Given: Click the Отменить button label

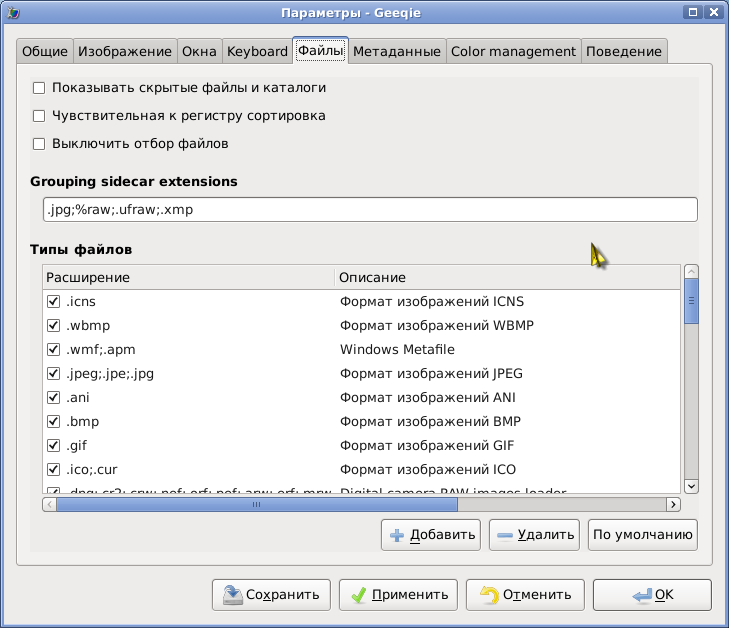Looking at the screenshot, I should coord(537,595).
